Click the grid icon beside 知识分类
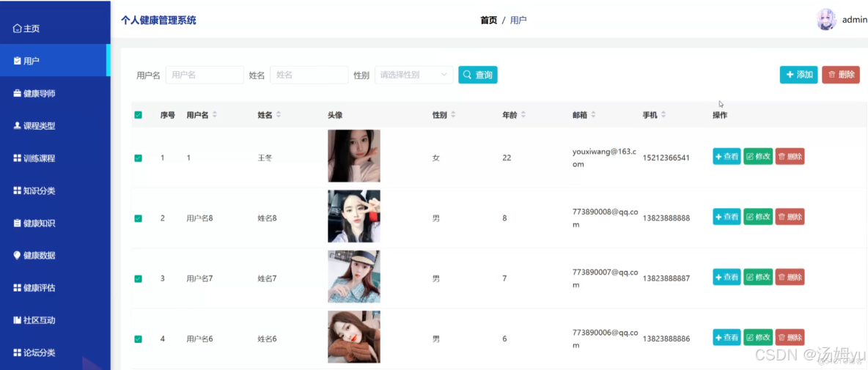This screenshot has height=370, width=868. click(17, 190)
